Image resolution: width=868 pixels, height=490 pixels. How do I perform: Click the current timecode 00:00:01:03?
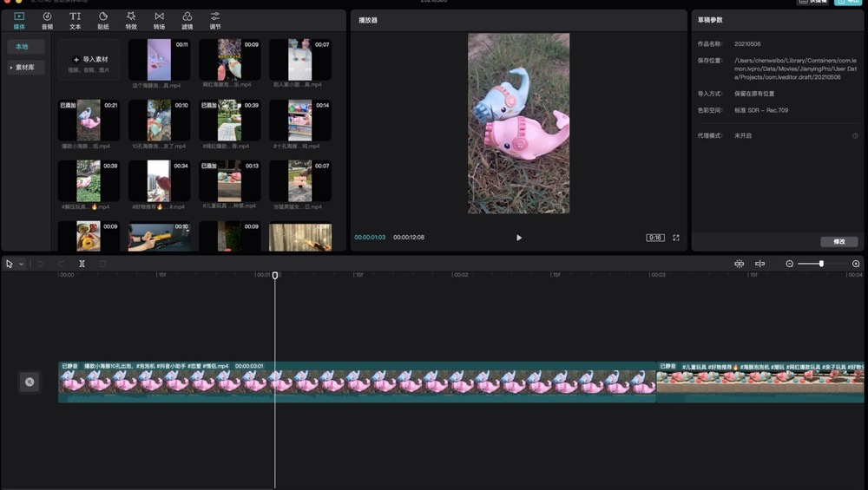370,238
